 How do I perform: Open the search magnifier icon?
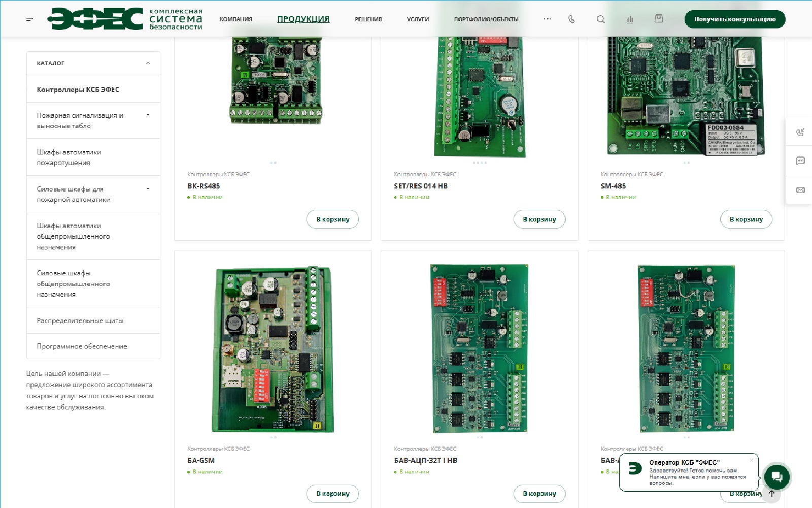coord(601,19)
